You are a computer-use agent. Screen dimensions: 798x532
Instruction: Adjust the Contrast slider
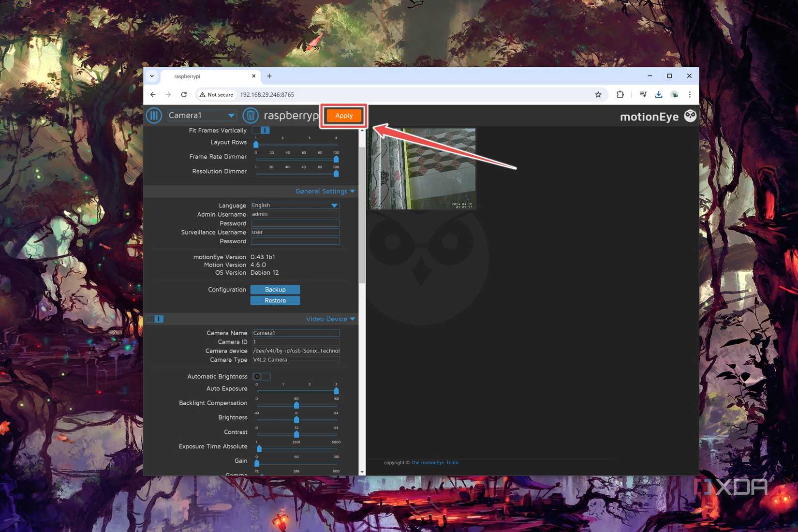point(296,434)
